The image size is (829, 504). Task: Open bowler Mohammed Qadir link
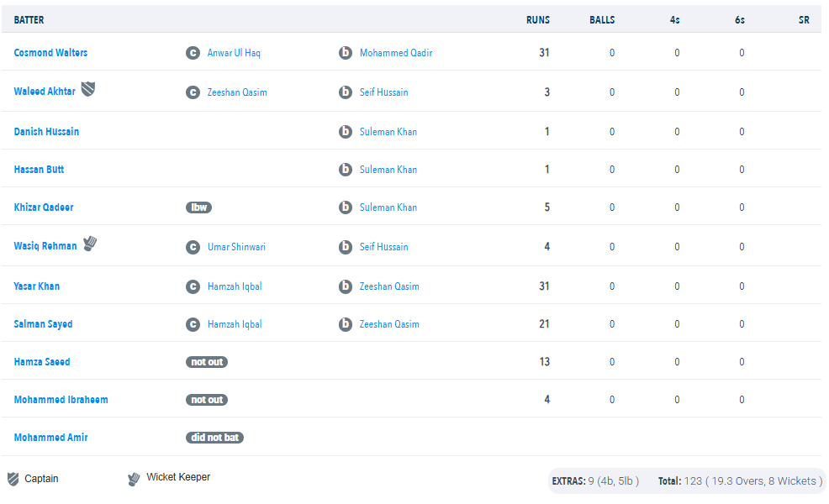tap(396, 53)
